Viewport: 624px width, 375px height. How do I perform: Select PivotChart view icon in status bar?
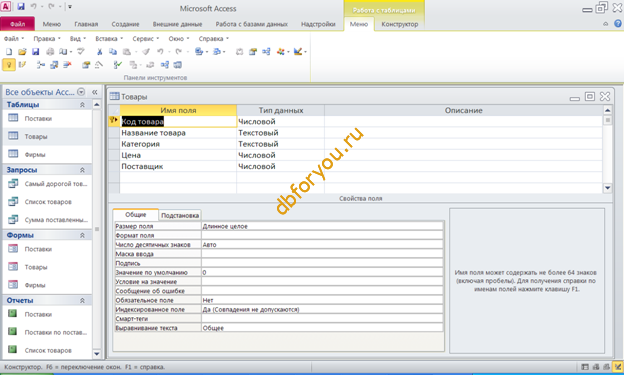point(606,367)
